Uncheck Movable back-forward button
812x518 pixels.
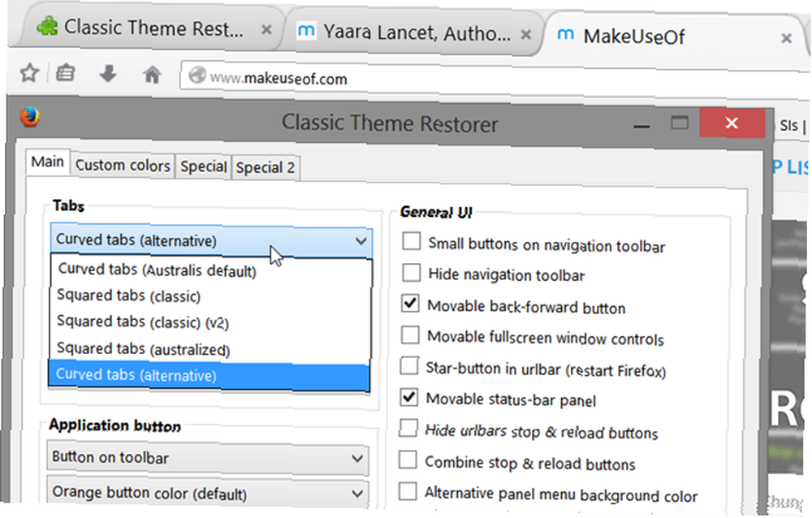point(410,304)
